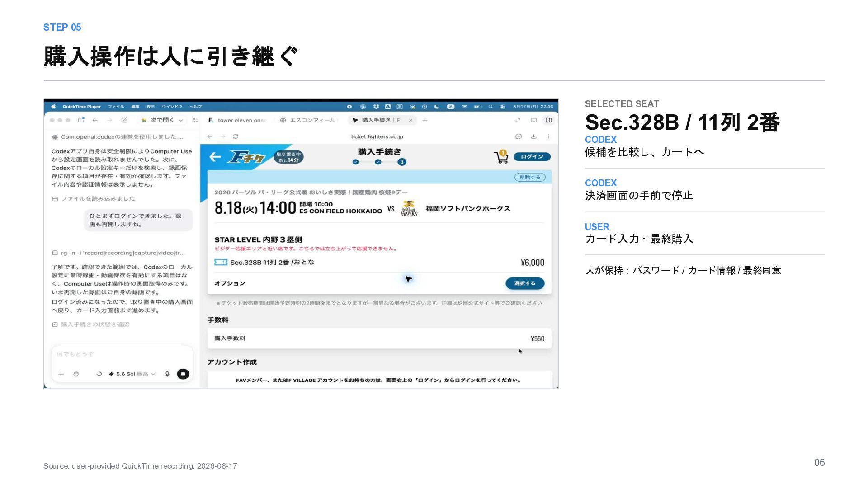The height and width of the screenshot is (488, 868).
Task: Click the menu bar date and time
Action: coord(533,107)
